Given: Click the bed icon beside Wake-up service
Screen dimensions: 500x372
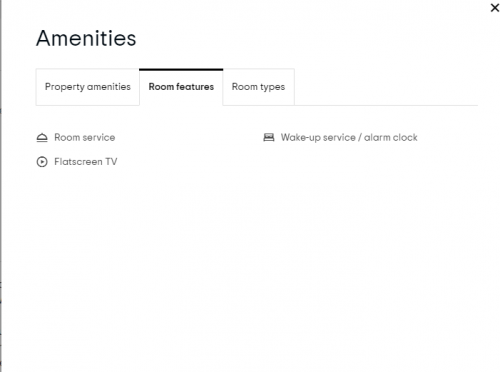Looking at the screenshot, I should tap(269, 137).
